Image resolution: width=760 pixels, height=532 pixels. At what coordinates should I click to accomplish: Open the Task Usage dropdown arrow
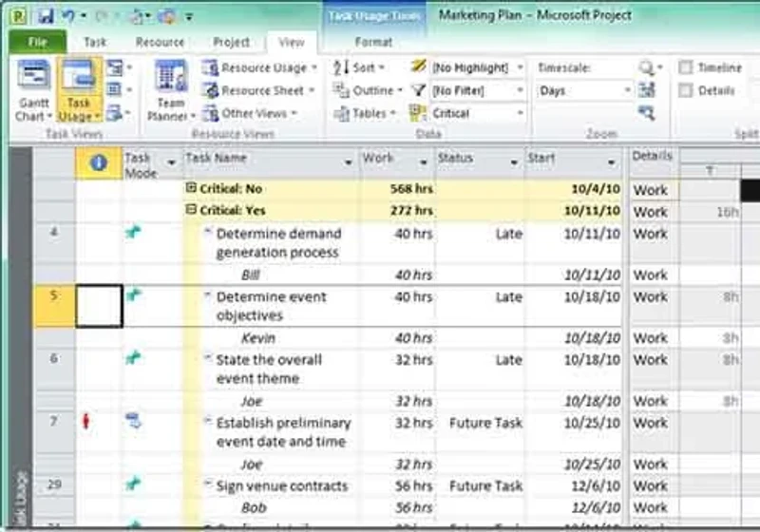pyautogui.click(x=98, y=116)
